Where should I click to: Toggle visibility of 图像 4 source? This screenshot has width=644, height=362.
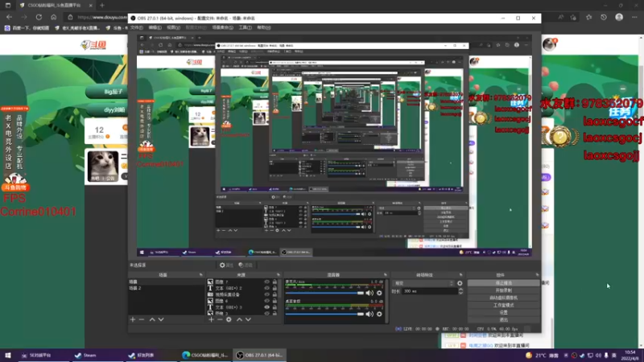[x=267, y=301]
